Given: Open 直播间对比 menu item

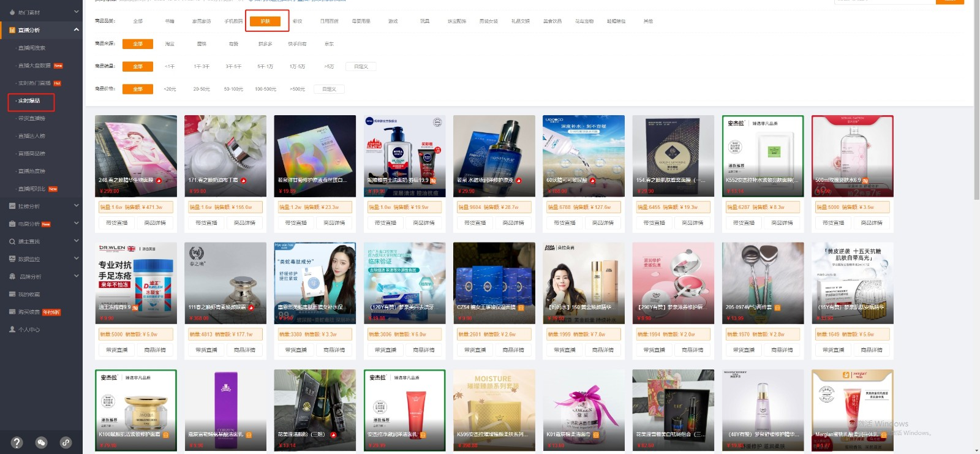Looking at the screenshot, I should point(31,189).
